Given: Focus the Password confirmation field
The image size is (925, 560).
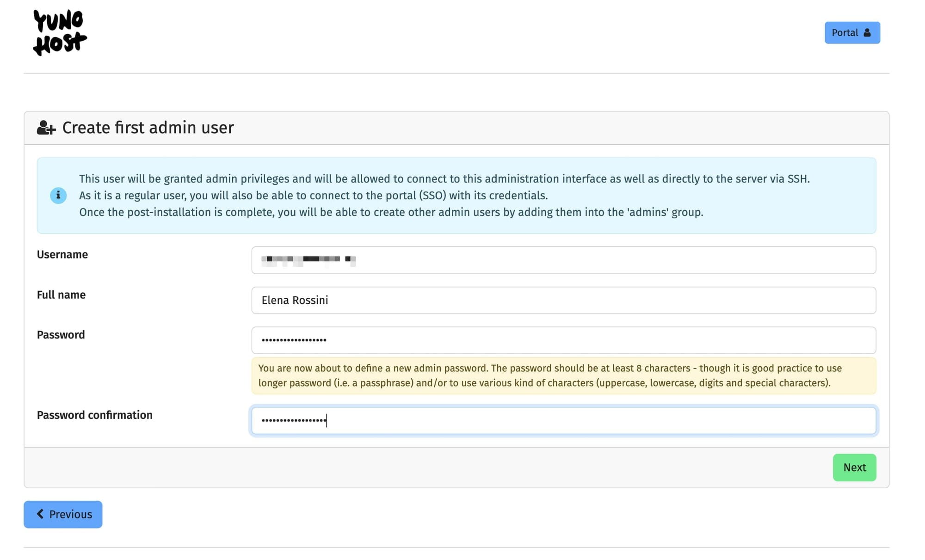Looking at the screenshot, I should 563,420.
